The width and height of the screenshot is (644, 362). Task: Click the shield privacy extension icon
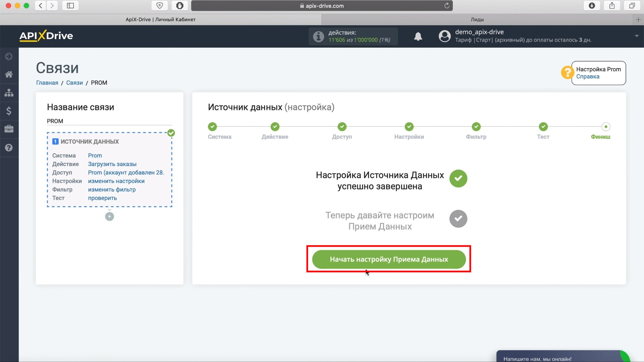pos(160,6)
